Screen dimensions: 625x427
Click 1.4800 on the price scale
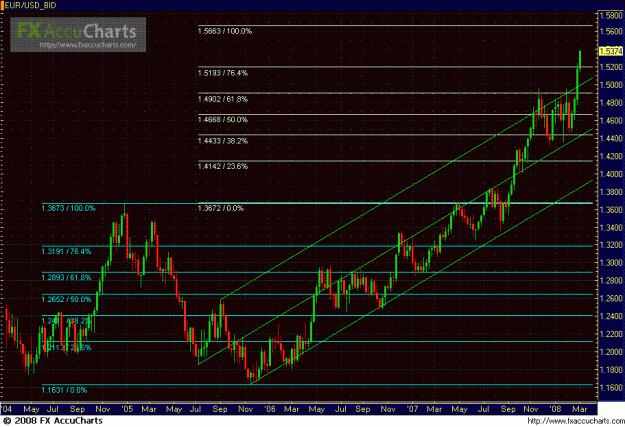(611, 103)
